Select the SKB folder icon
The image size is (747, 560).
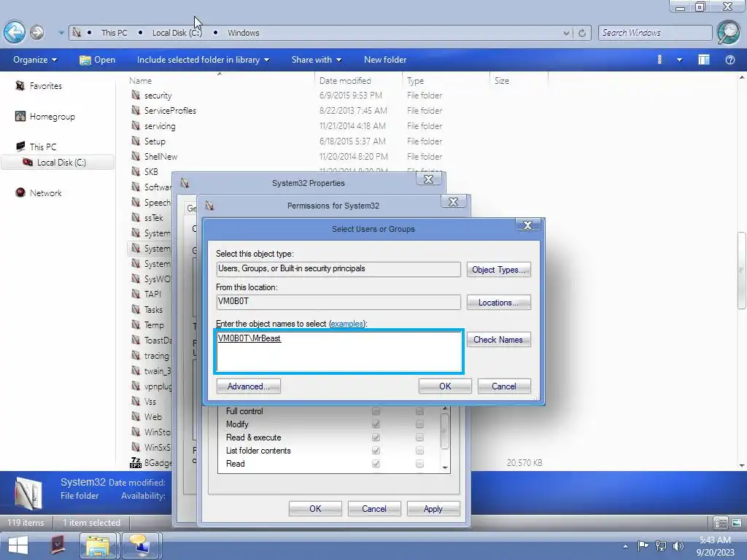tap(136, 171)
